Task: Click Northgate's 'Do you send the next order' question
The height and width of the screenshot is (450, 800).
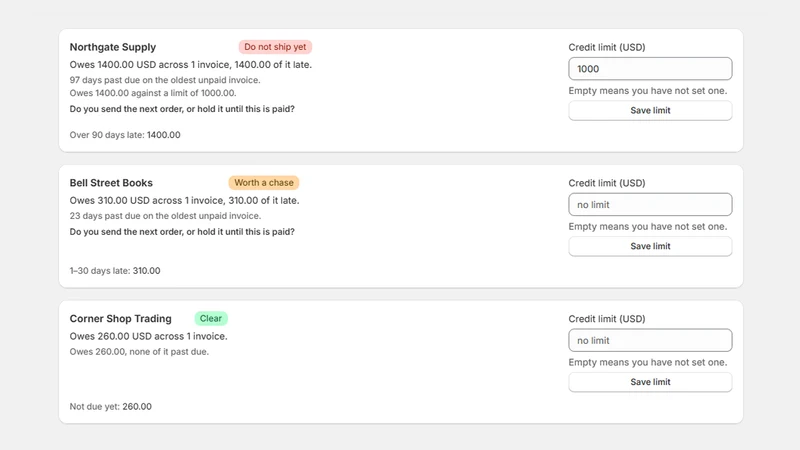Action: (182, 109)
